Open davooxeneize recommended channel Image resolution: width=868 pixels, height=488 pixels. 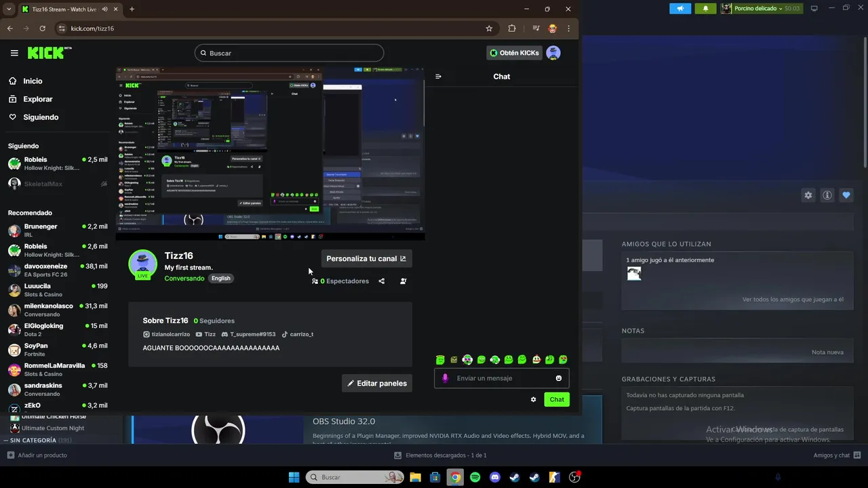(x=58, y=270)
